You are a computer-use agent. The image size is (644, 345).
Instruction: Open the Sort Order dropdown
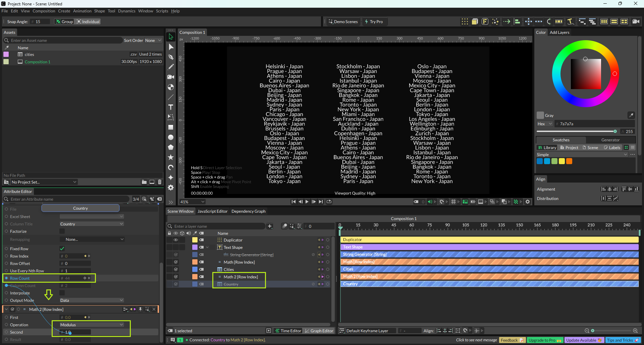pyautogui.click(x=153, y=41)
